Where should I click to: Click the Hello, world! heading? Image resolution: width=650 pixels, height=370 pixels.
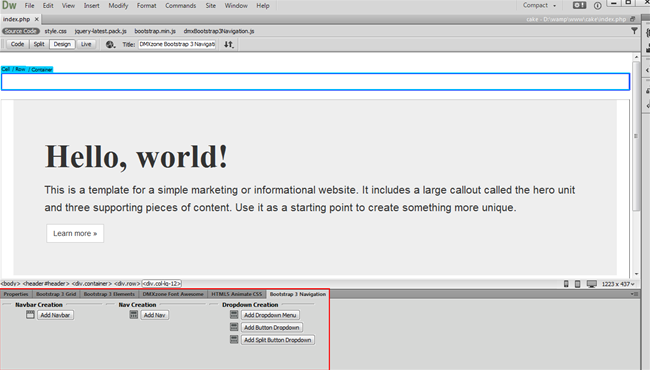pos(136,157)
